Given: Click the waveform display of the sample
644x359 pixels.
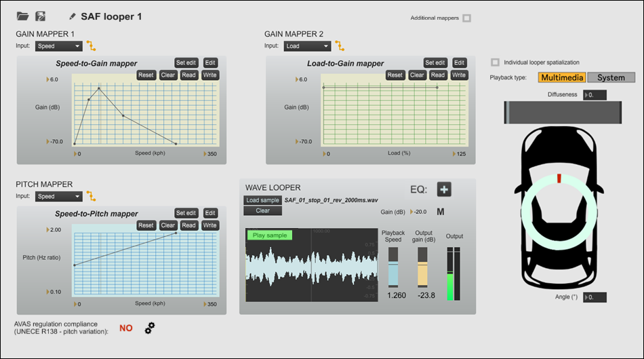Looking at the screenshot, I should pyautogui.click(x=312, y=265).
